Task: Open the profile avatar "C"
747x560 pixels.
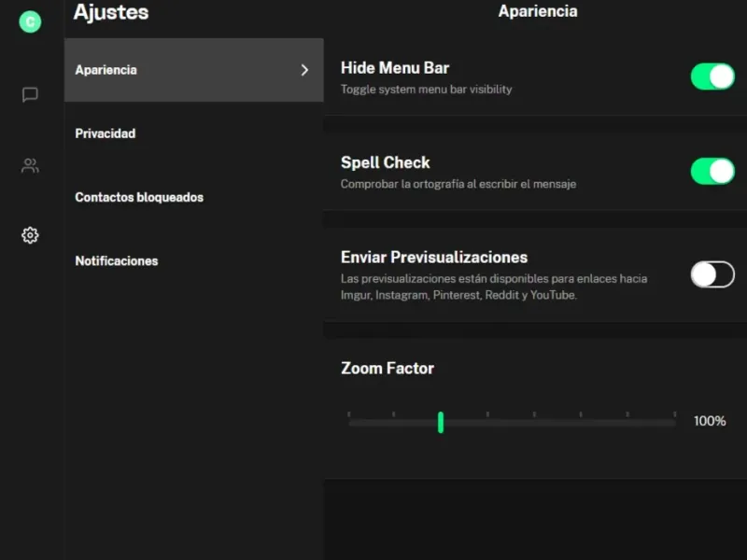Action: [30, 21]
